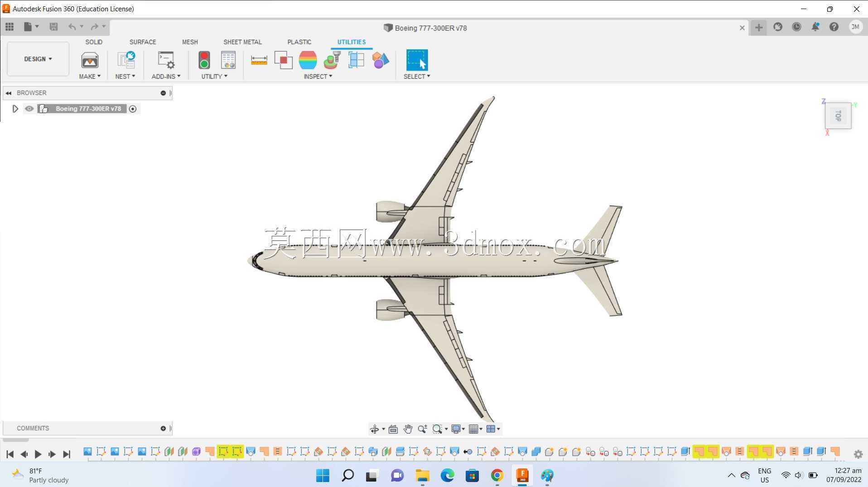Viewport: 868px width, 487px height.
Task: Expand the INSPECT dropdown
Action: point(318,76)
